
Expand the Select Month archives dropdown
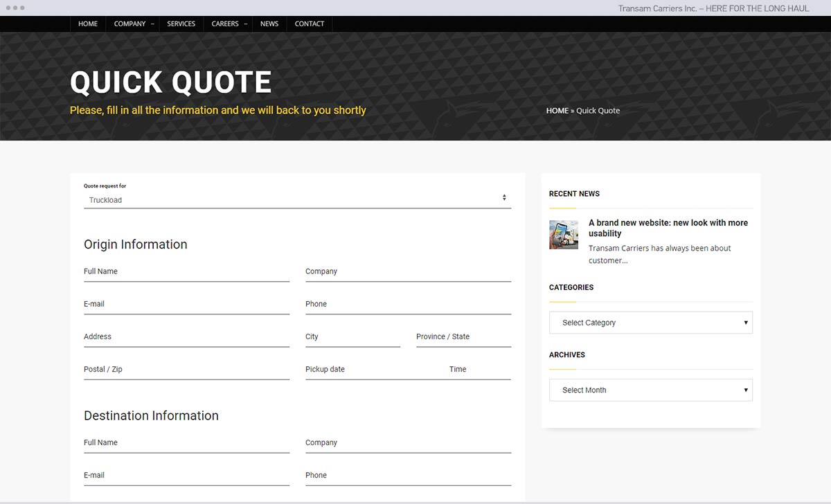650,390
